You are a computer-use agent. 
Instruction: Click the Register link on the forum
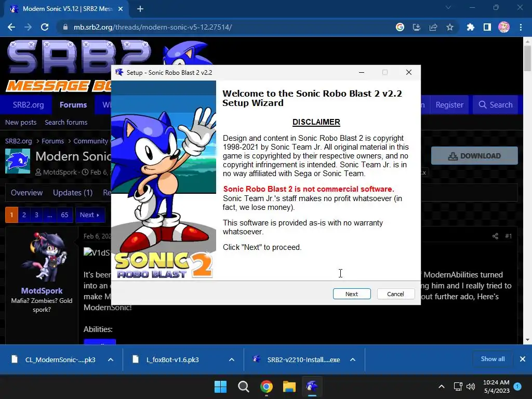449,105
